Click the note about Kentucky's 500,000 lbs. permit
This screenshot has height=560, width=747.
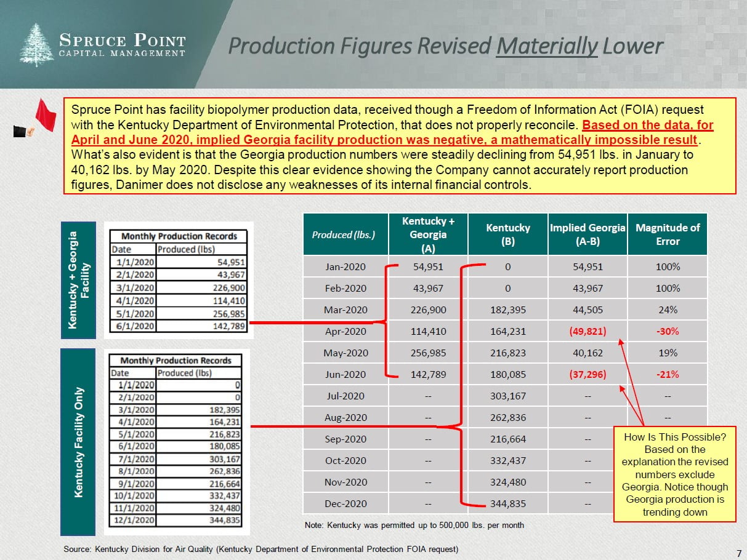(x=414, y=525)
